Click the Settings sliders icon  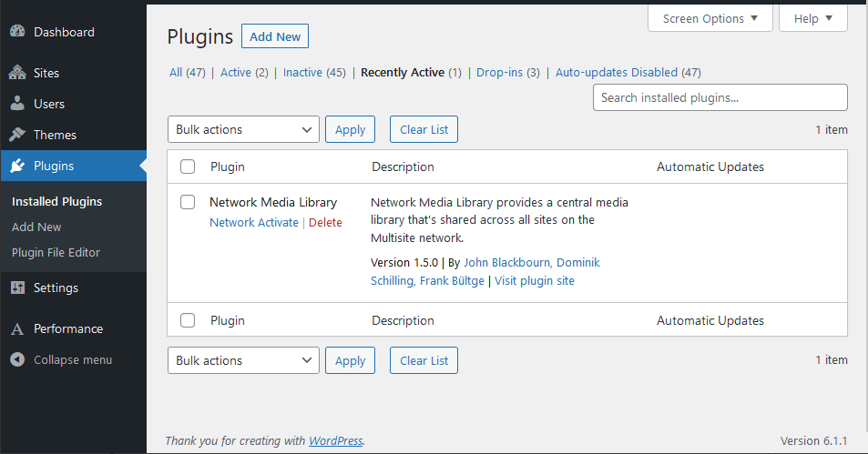click(17, 288)
